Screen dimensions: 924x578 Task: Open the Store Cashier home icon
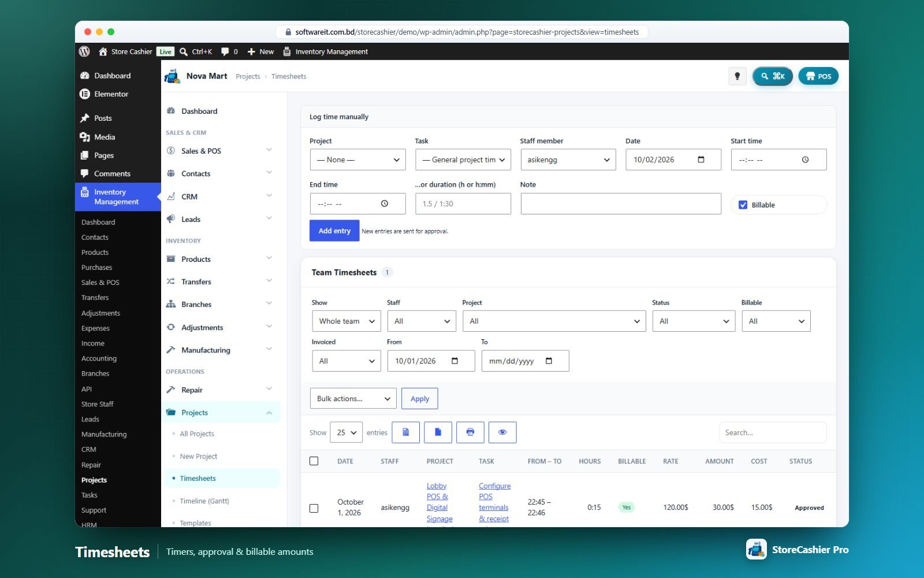[103, 51]
